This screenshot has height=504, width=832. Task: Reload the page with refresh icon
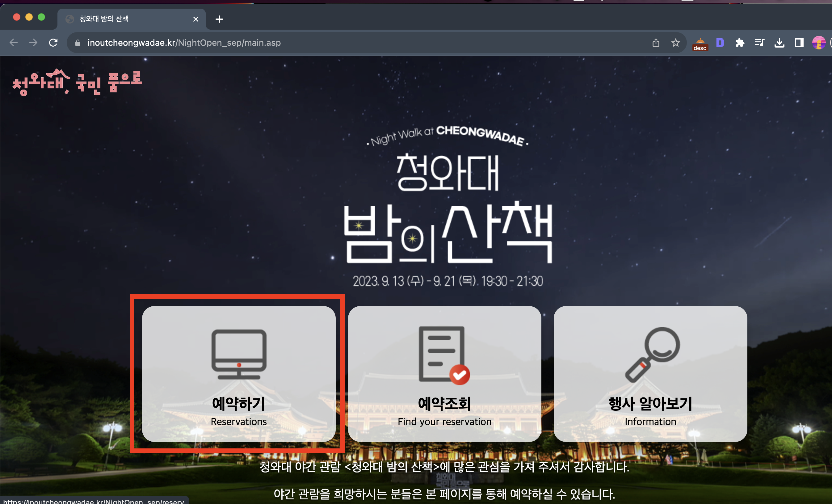[53, 43]
